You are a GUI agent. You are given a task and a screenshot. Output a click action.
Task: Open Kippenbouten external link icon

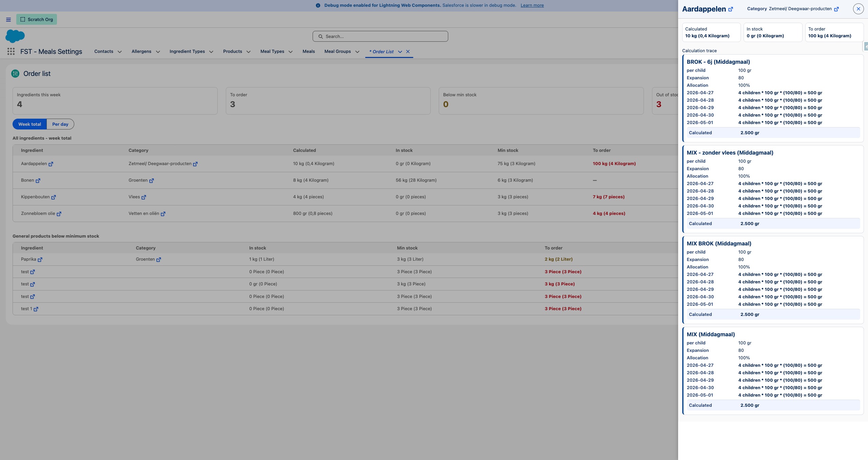[54, 197]
